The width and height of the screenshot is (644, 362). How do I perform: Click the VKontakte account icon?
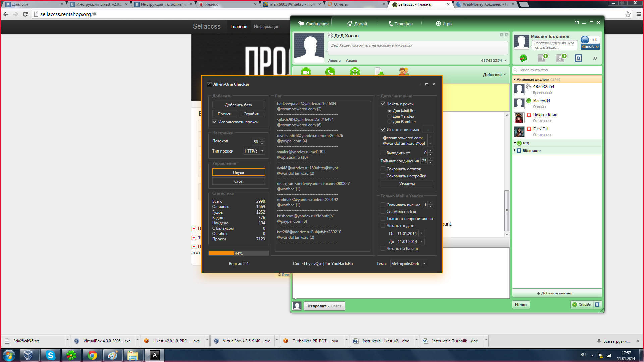click(578, 58)
